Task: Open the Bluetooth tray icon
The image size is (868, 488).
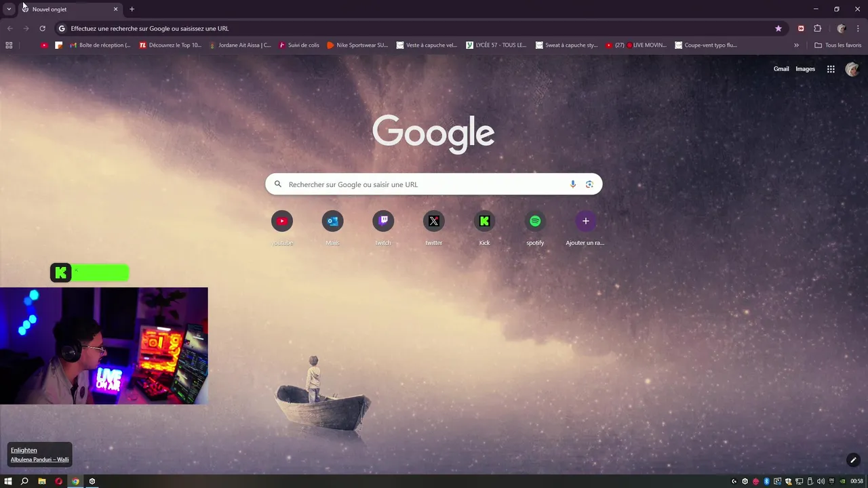Action: coord(767,481)
